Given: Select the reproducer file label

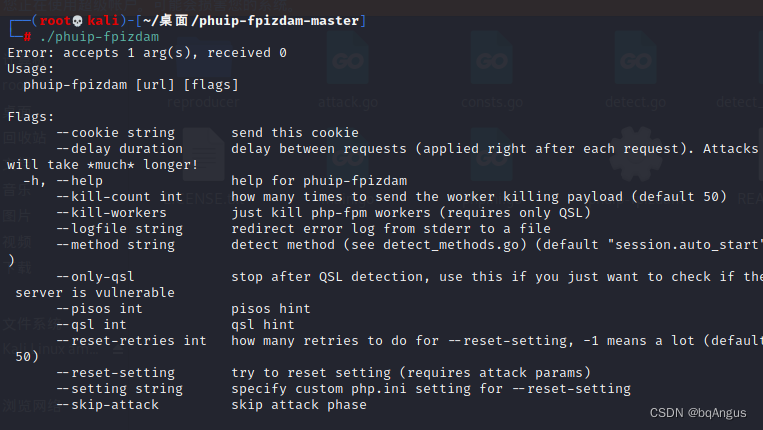Looking at the screenshot, I should (x=203, y=102).
